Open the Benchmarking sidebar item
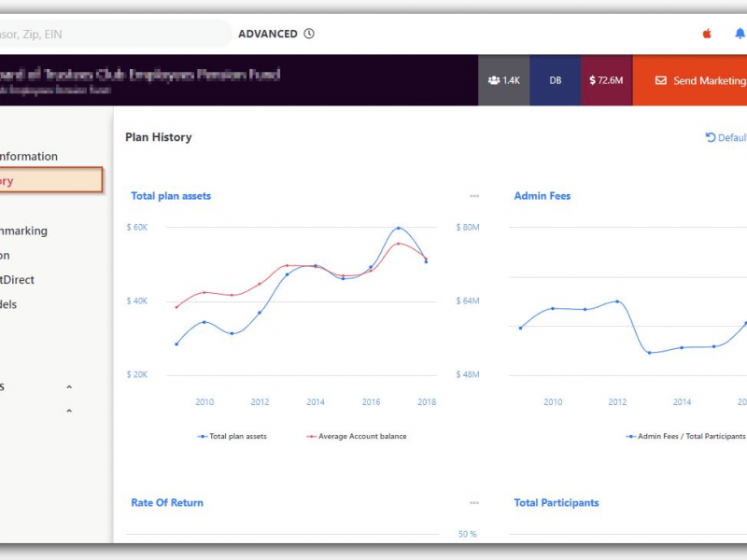The height and width of the screenshot is (560, 747). tap(24, 231)
